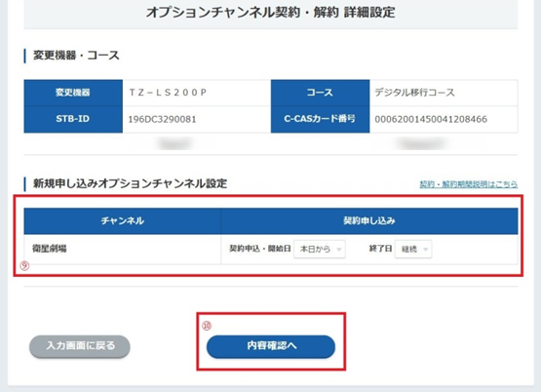Click the STB-ID header cell
Screen dimensions: 541x392
point(73,119)
